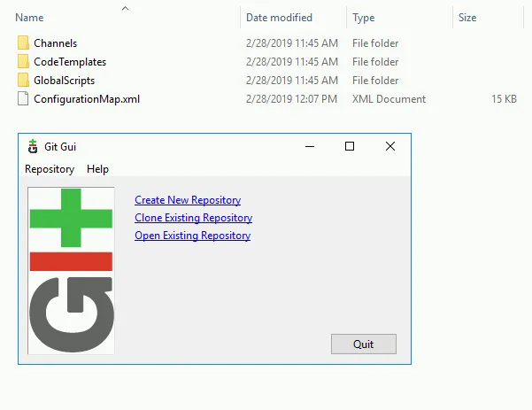Open the Channels folder icon
Image resolution: width=532 pixels, height=410 pixels.
(23, 43)
